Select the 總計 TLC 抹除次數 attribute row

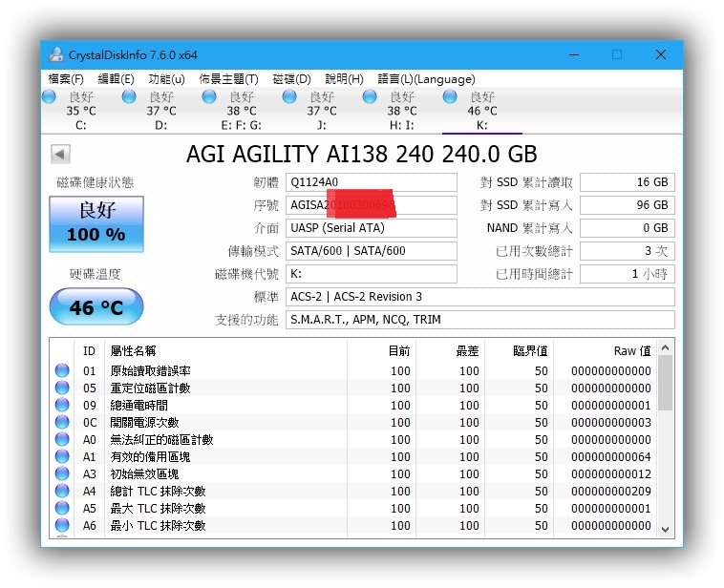pos(353,491)
